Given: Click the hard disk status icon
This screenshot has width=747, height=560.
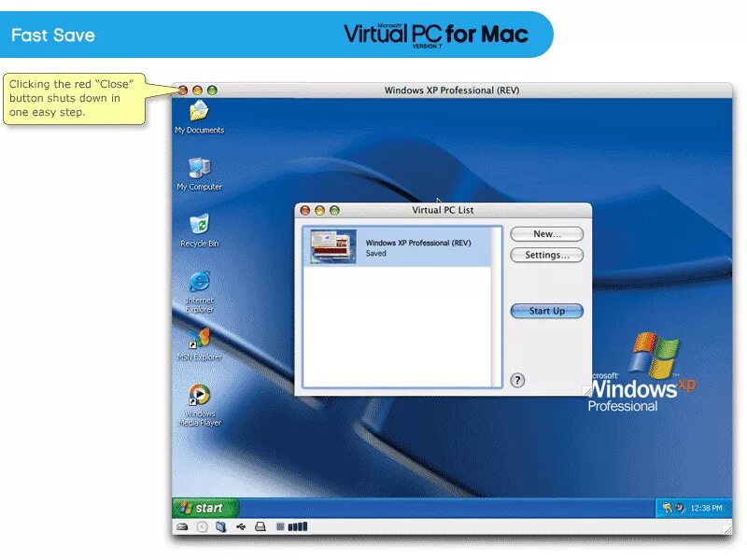Looking at the screenshot, I should coord(182,526).
